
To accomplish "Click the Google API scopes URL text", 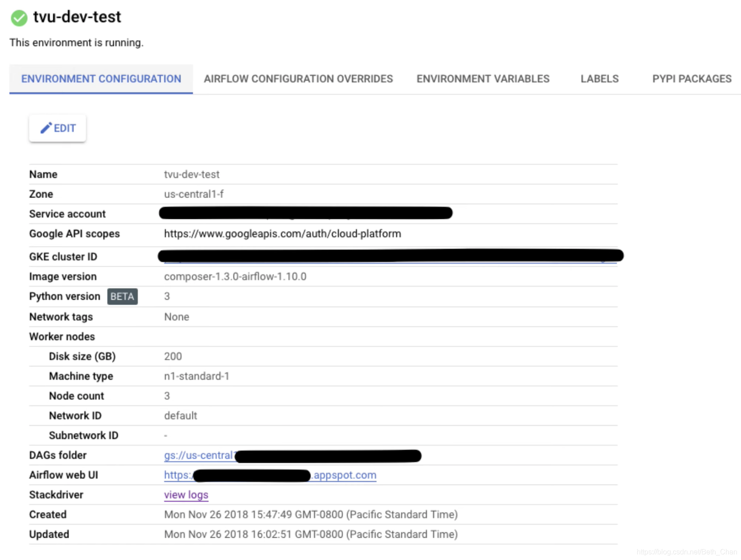I will tap(283, 234).
